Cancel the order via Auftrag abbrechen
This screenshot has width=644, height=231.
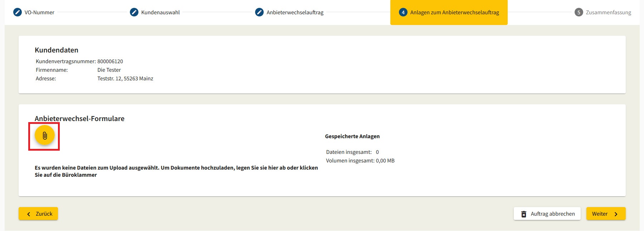pyautogui.click(x=547, y=214)
